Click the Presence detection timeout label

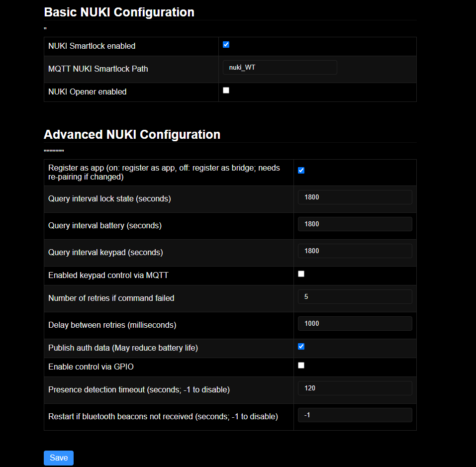pos(139,389)
